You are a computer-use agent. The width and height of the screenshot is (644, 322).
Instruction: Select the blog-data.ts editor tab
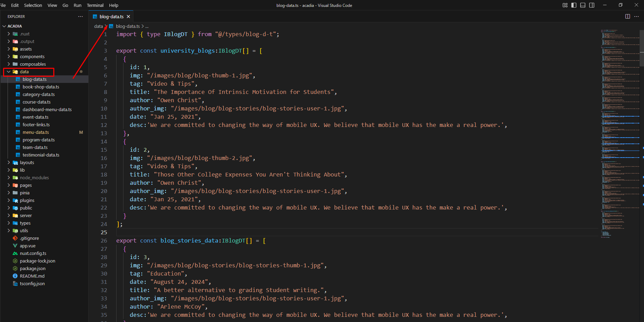[x=111, y=17]
